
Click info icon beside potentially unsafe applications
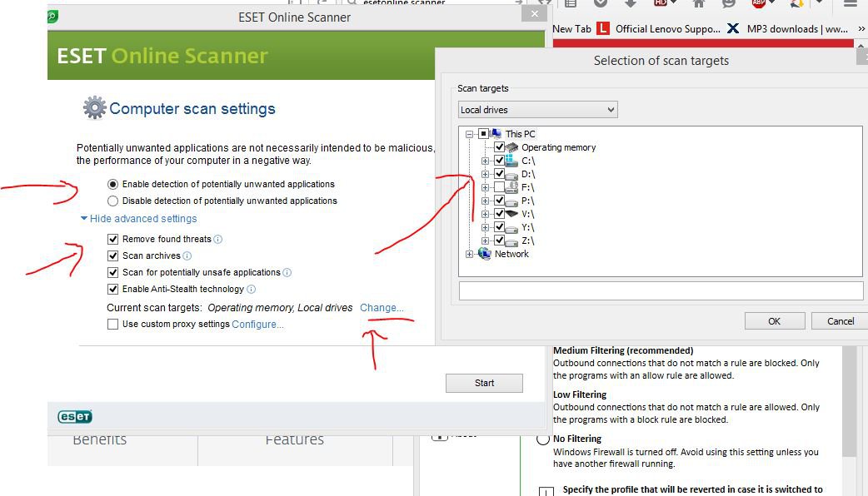click(x=287, y=273)
